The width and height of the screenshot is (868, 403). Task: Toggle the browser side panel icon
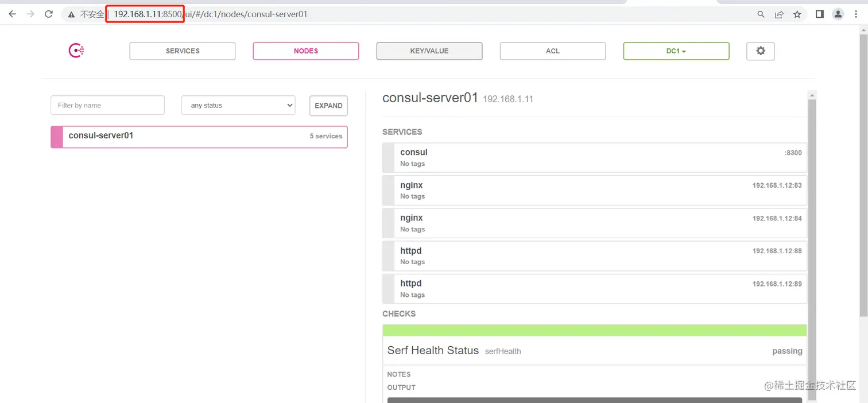tap(820, 14)
